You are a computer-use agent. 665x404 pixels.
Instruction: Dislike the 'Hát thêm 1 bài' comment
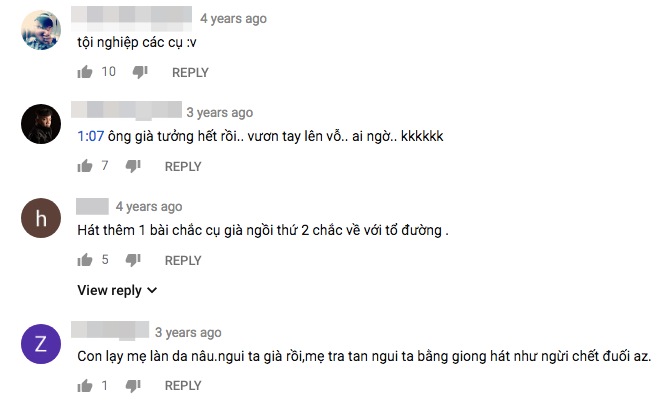click(x=133, y=260)
